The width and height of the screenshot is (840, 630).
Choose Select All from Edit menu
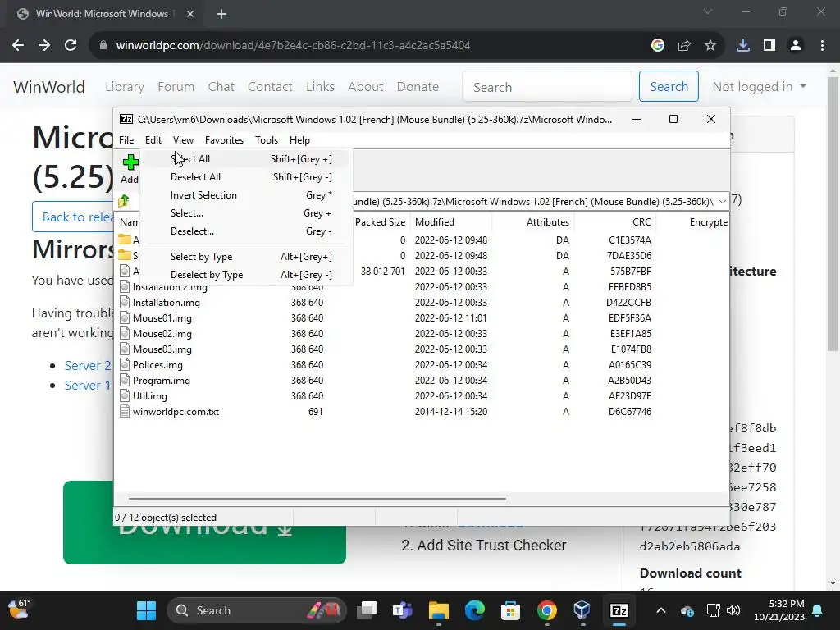click(248, 158)
